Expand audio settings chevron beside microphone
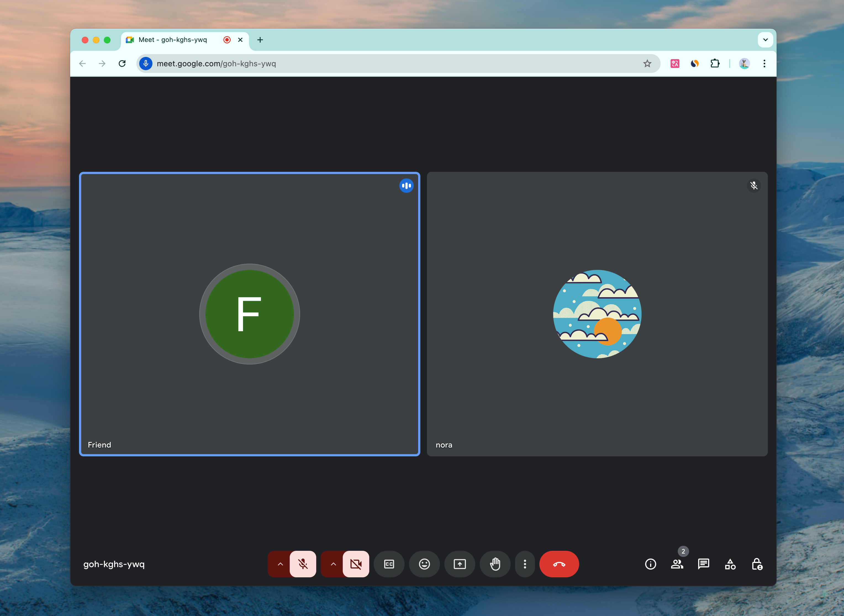This screenshot has width=844, height=616. coord(280,564)
